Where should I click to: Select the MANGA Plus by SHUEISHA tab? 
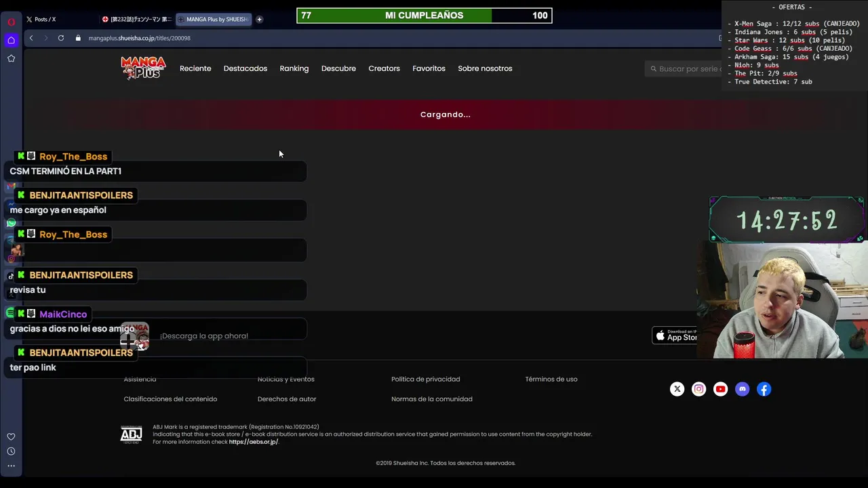pyautogui.click(x=214, y=20)
